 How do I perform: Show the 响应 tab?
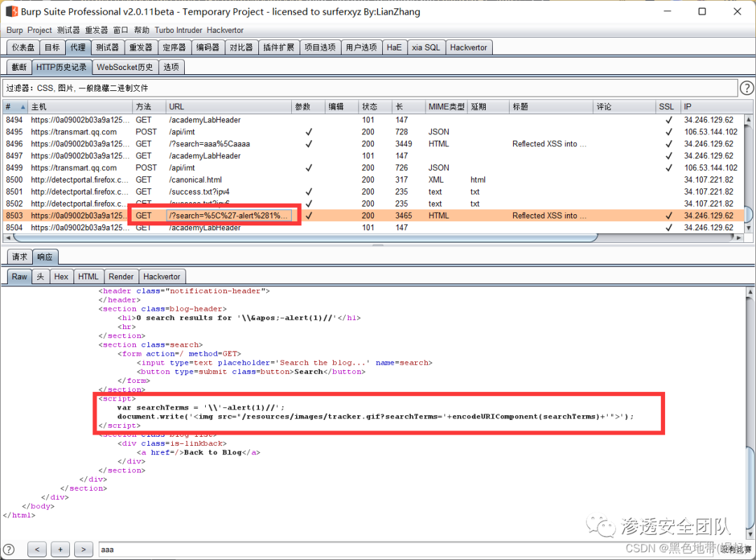45,257
